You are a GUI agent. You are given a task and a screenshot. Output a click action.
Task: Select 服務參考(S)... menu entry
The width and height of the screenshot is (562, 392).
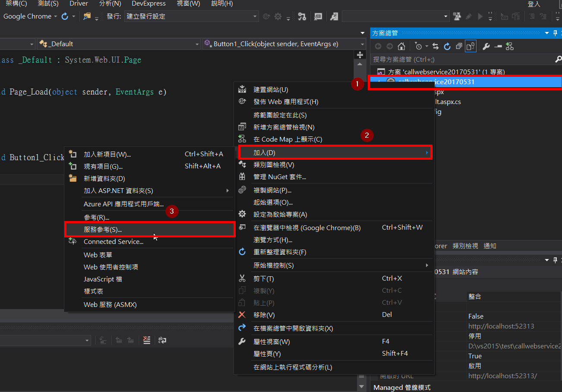tap(150, 229)
